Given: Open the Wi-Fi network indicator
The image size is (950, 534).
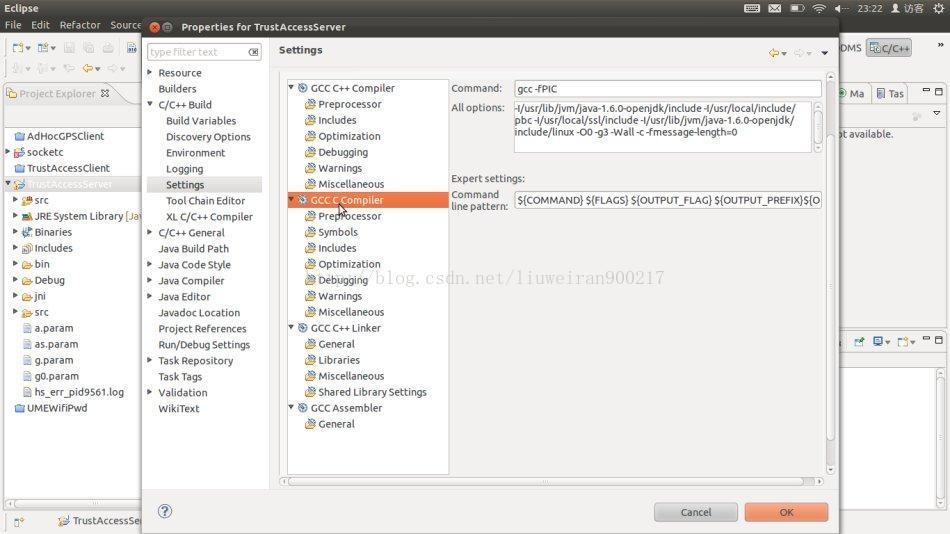Looking at the screenshot, I should point(819,8).
